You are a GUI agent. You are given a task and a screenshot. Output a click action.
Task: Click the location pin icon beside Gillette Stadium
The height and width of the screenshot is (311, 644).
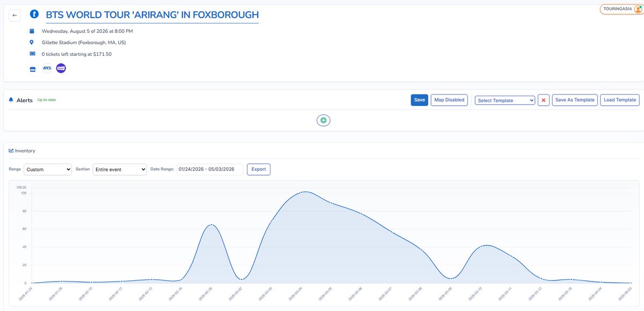click(x=32, y=42)
